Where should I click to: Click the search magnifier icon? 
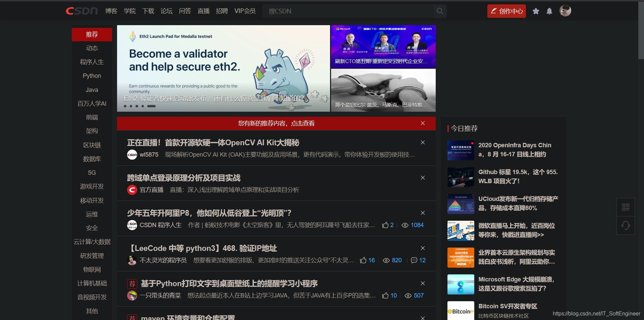pos(440,11)
